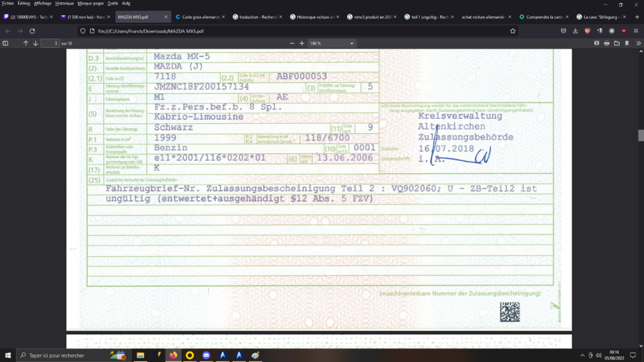Go to previous PDF page arrow

(25, 43)
